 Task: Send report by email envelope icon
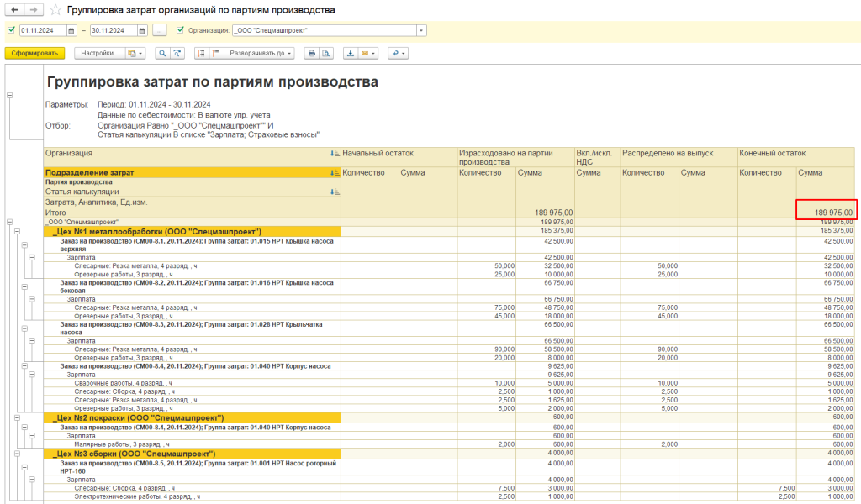click(x=368, y=53)
